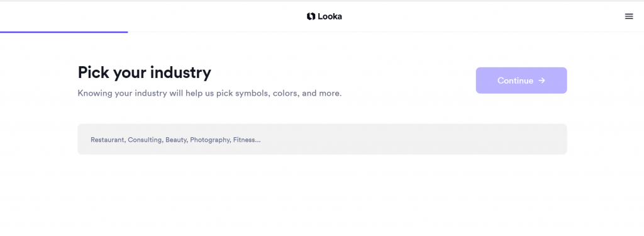The image size is (644, 236).
Task: Click the Continue button
Action: [521, 81]
